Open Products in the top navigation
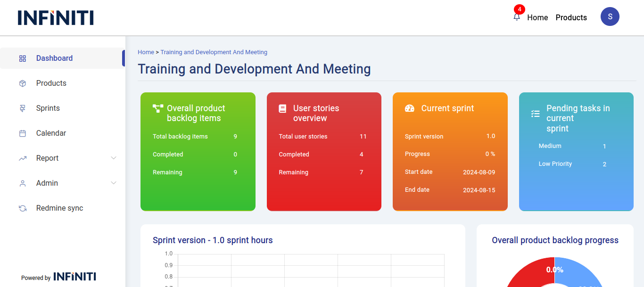Viewport: 644px width, 287px height. click(571, 17)
